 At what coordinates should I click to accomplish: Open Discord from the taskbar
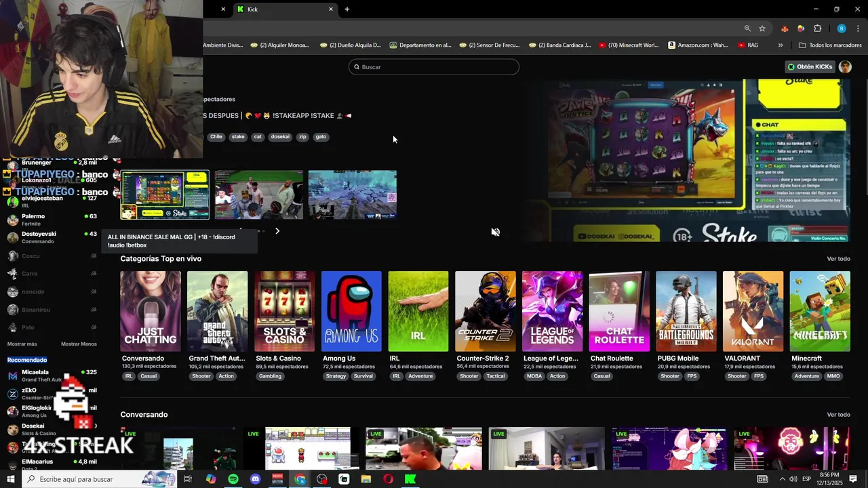256,479
